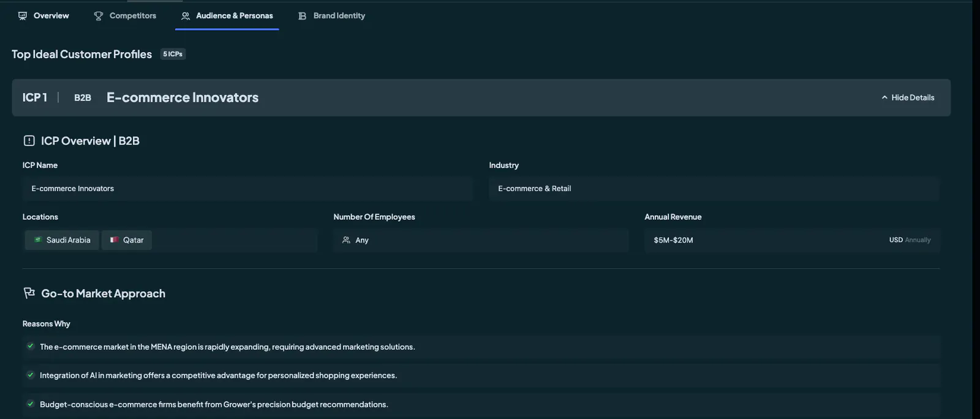Click the Overview monitor icon
The height and width of the screenshot is (419, 980).
[x=23, y=16]
